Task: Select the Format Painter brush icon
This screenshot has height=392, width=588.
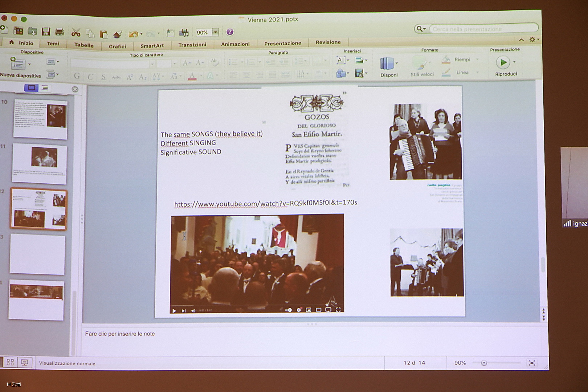Action: 117,34
